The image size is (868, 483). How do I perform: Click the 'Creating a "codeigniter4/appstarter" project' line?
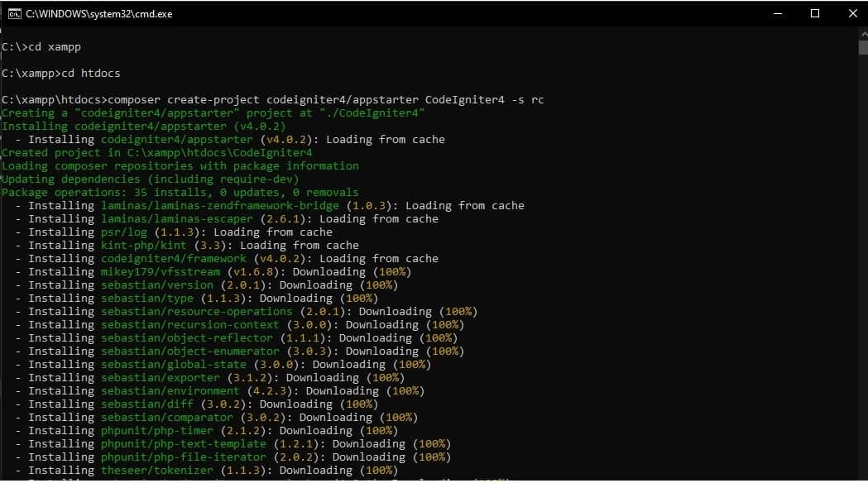213,112
